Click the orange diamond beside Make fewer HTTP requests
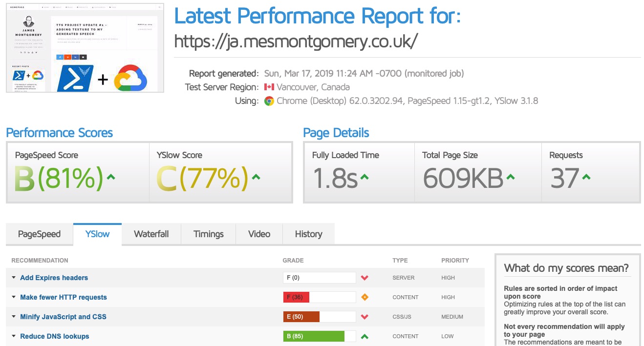 click(365, 297)
